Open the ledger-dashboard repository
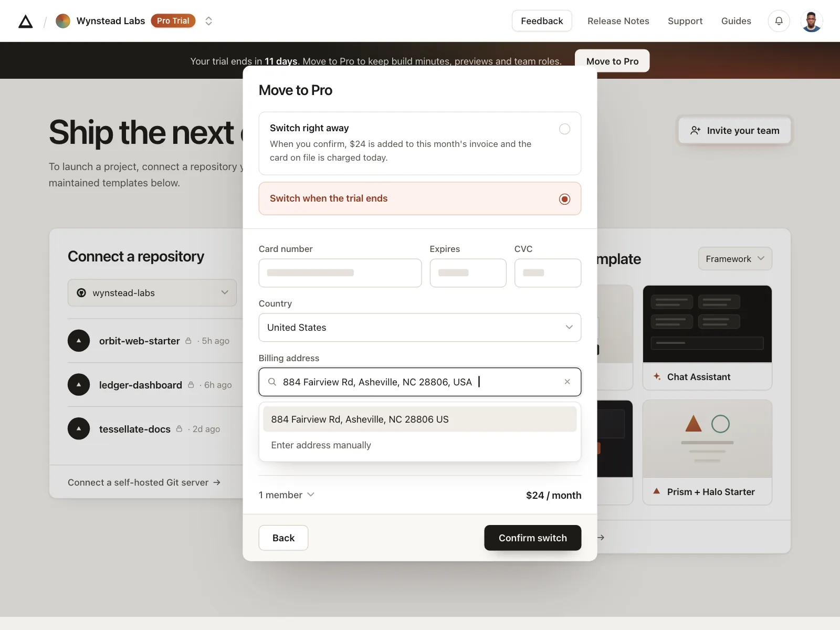The image size is (840, 630). coord(141,385)
